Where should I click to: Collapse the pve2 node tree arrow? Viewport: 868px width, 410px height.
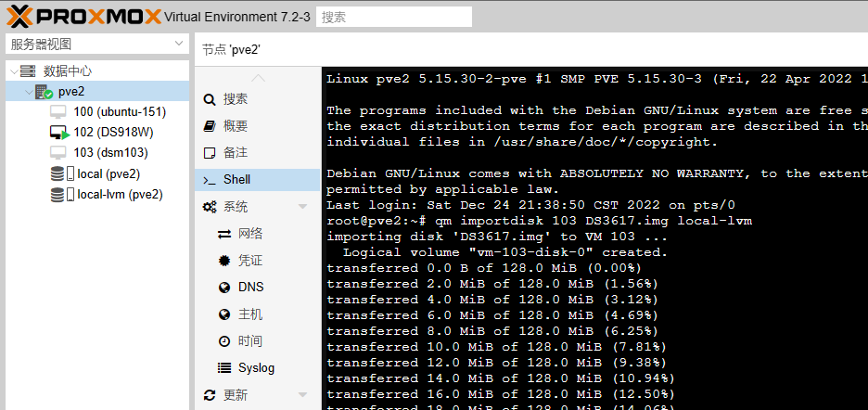click(28, 92)
